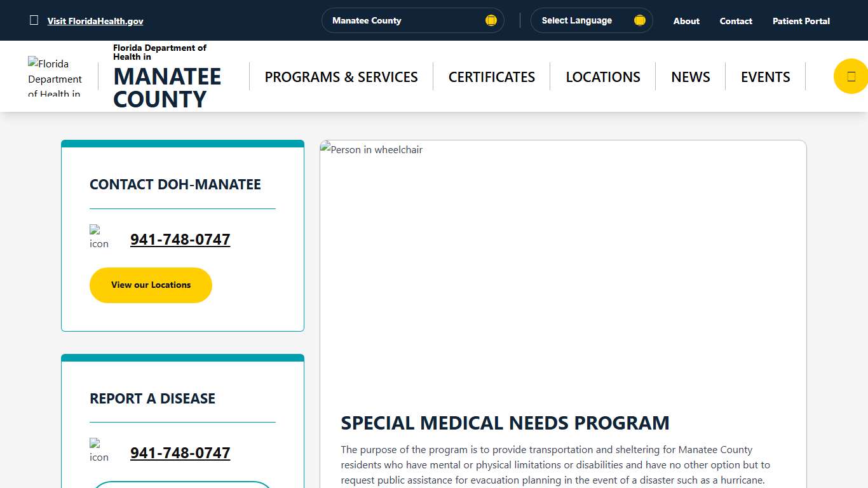Viewport: 868px width, 488px height.
Task: Call 941-748-0747 from Contact DOH-Manatee card
Action: tap(180, 240)
